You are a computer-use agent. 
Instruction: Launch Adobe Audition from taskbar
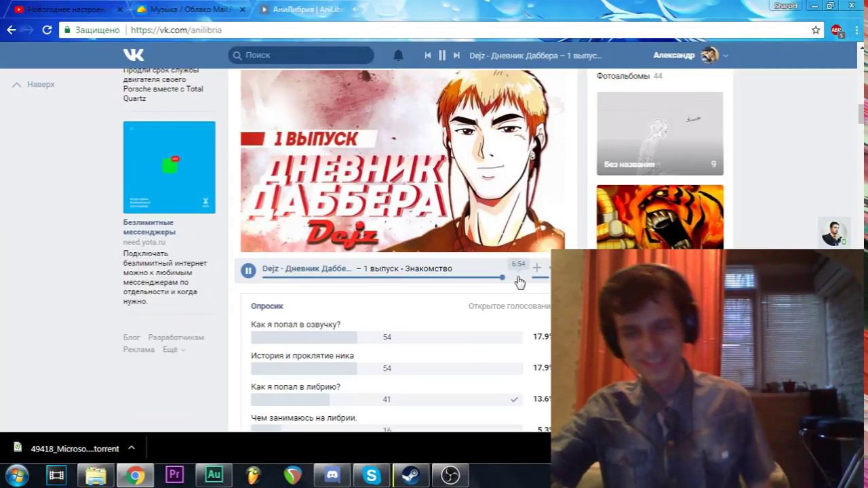[214, 475]
